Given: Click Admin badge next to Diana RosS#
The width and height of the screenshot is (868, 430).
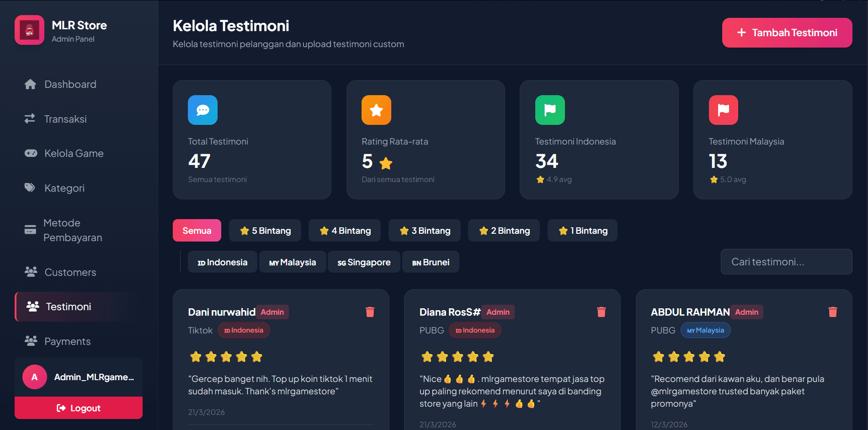Looking at the screenshot, I should 498,312.
